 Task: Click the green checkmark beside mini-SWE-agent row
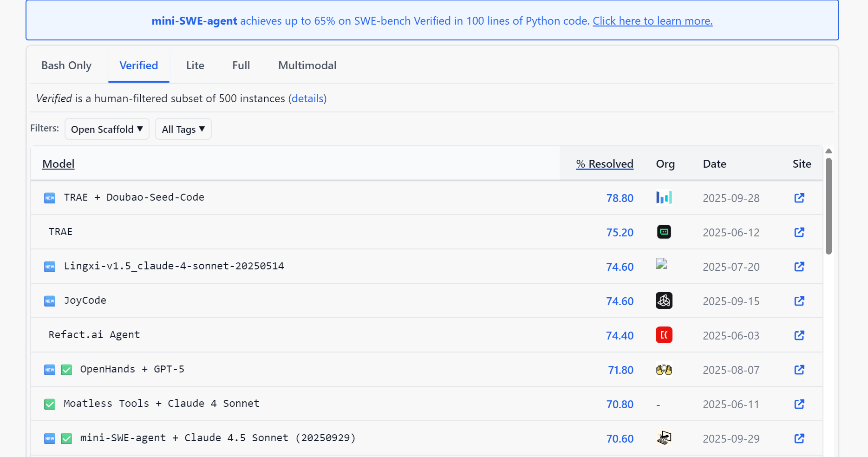click(x=66, y=439)
